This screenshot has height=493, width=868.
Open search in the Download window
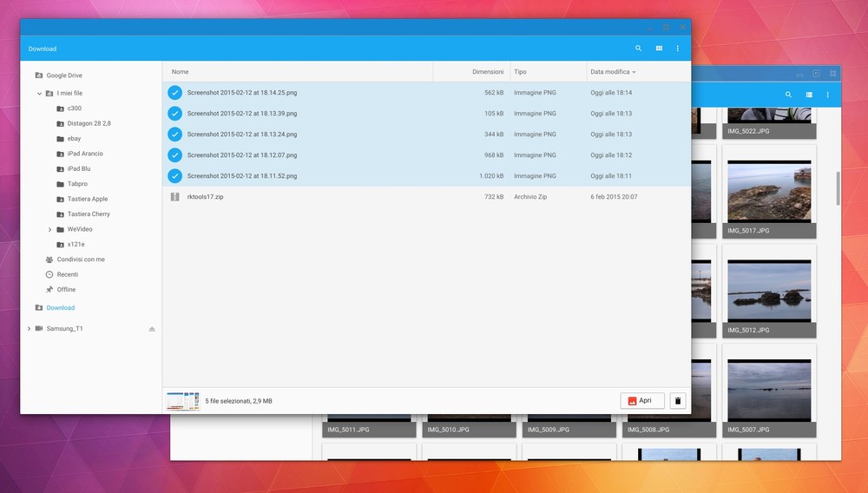pos(638,49)
